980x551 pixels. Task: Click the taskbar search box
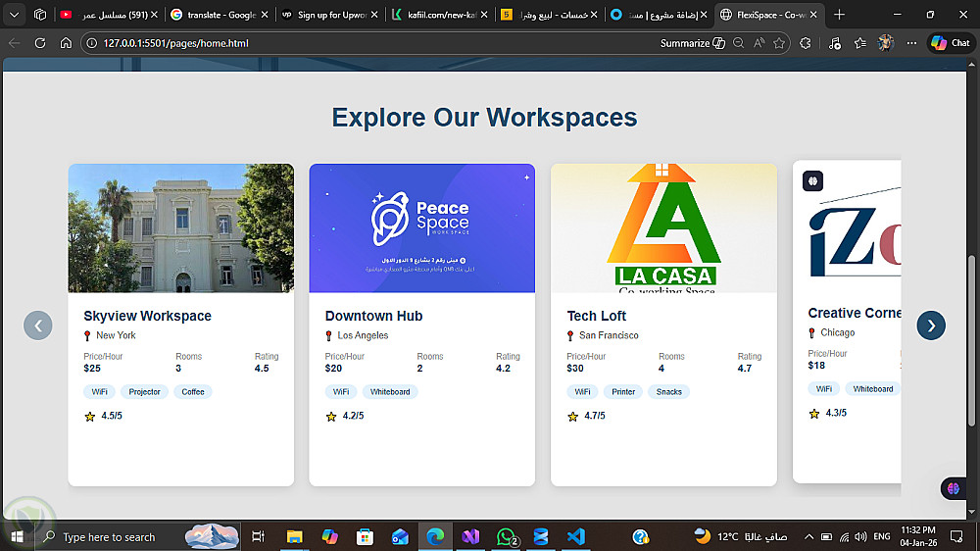tap(137, 536)
